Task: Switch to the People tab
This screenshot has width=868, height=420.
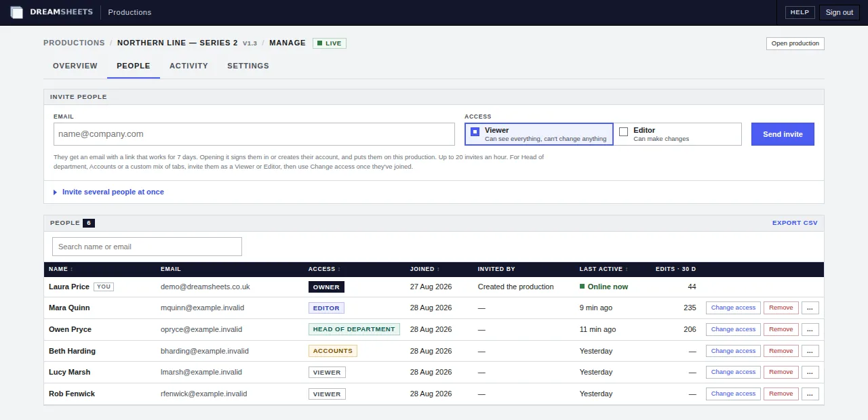Action: point(134,66)
